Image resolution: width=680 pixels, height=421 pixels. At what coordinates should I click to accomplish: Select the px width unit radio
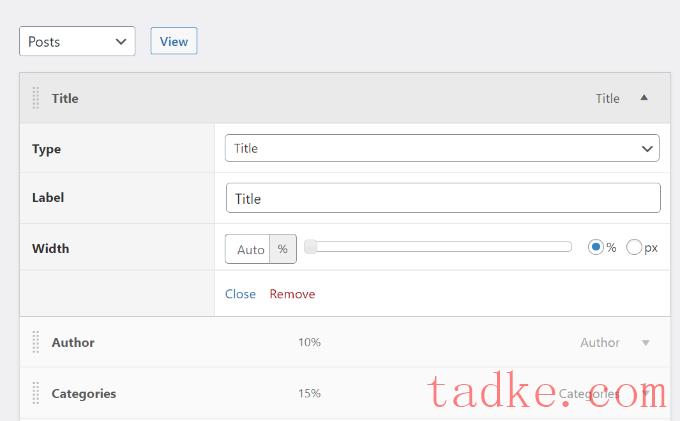click(x=634, y=248)
